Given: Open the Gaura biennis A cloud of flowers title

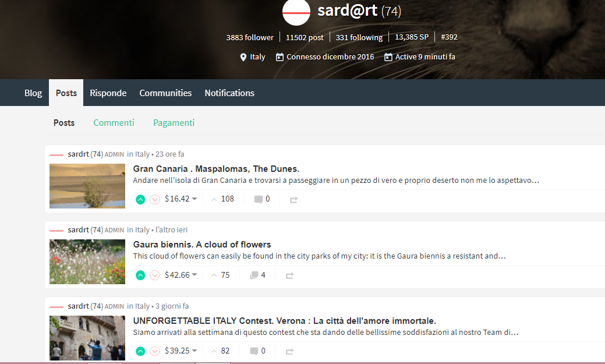Looking at the screenshot, I should tap(202, 245).
